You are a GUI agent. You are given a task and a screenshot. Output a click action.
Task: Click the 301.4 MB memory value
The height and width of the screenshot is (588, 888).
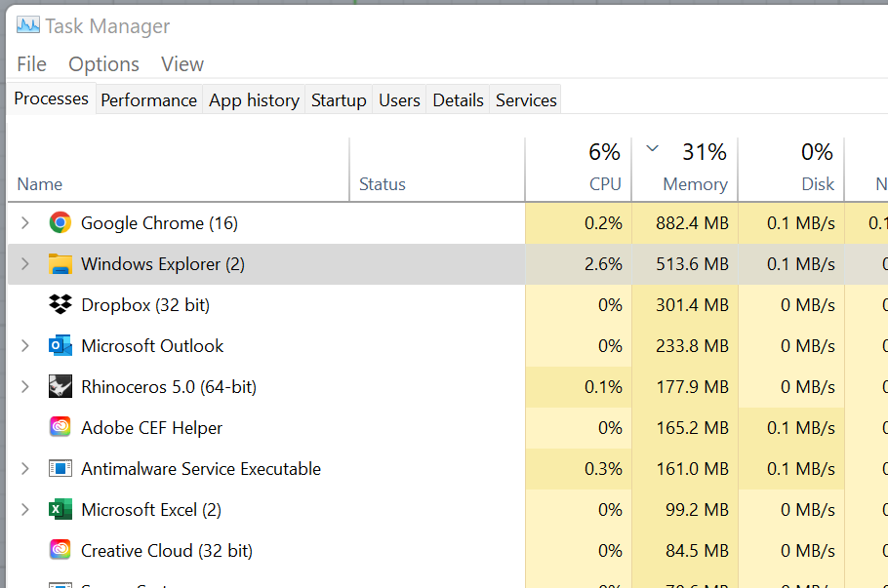coord(692,305)
